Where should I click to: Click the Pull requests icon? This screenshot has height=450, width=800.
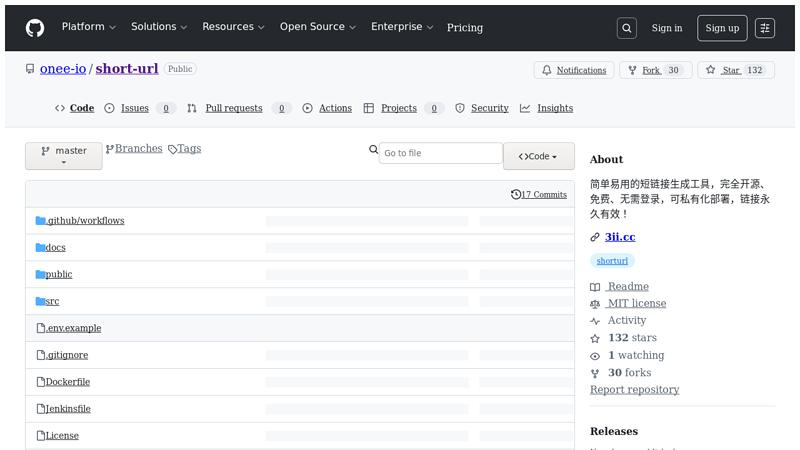[x=192, y=108]
